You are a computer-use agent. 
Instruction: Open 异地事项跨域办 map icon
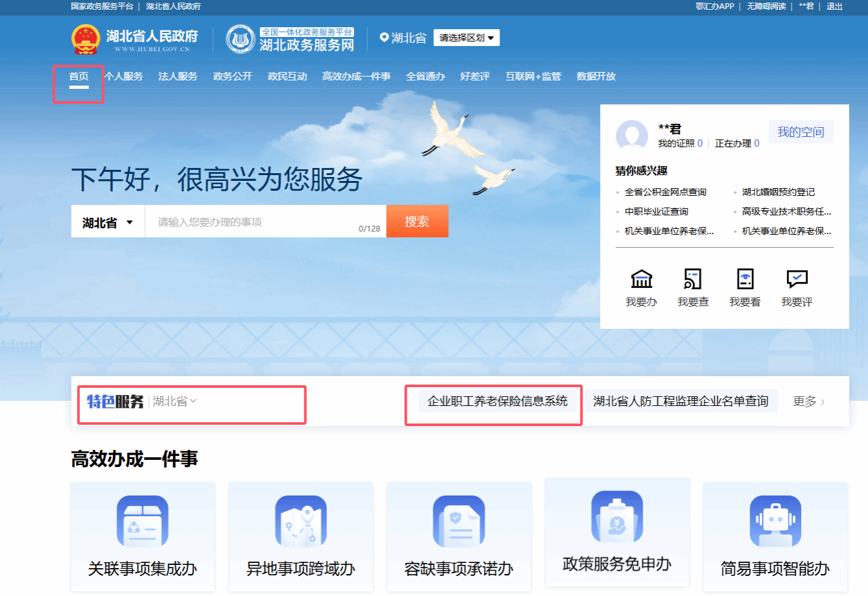click(300, 521)
